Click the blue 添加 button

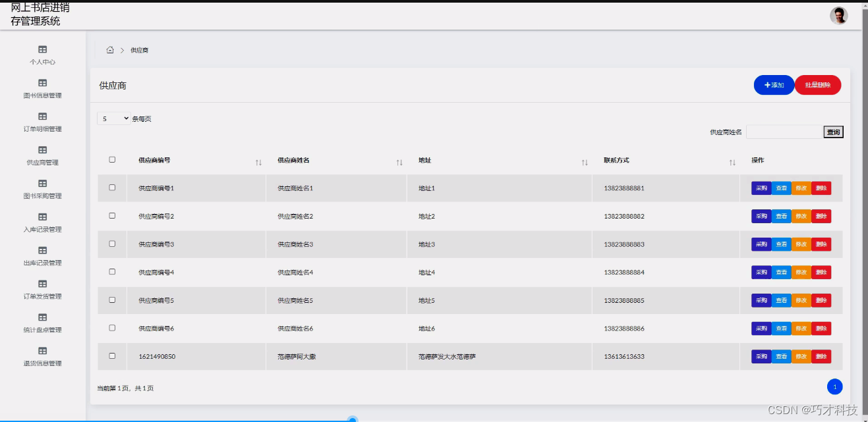(773, 85)
